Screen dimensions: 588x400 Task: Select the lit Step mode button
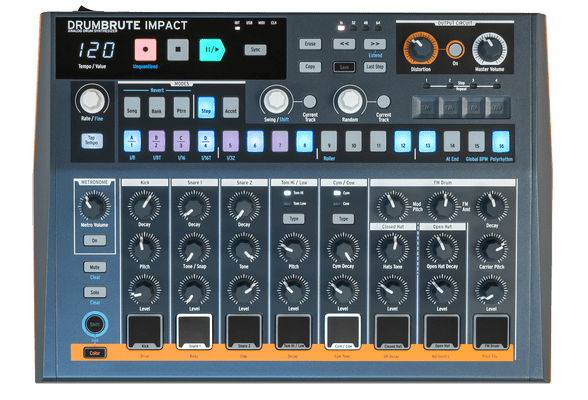coord(206,108)
